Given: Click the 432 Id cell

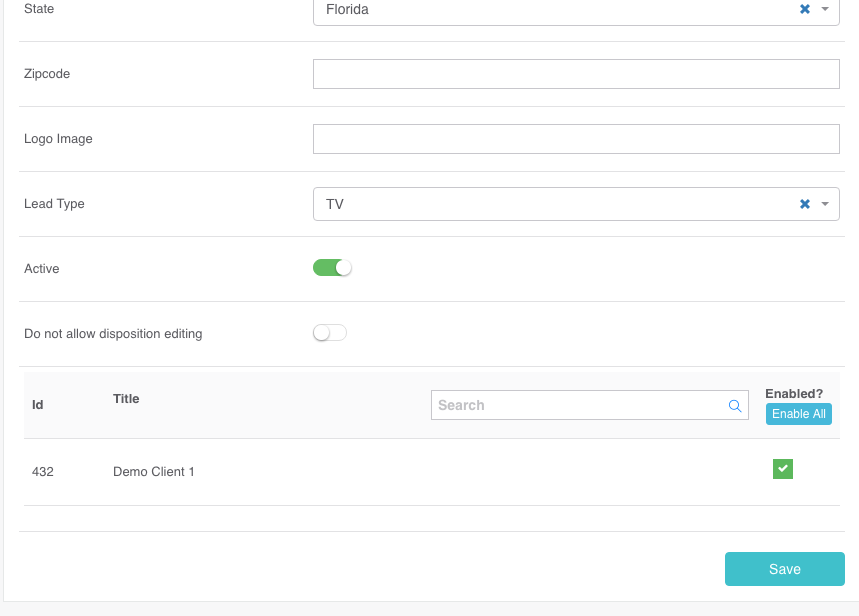Looking at the screenshot, I should coord(43,471).
